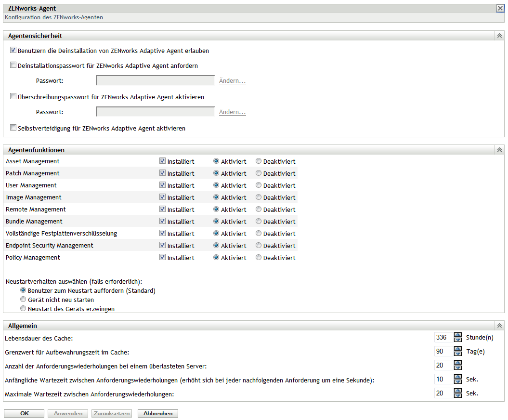This screenshot has width=508, height=420.
Task: Select Aktiviert for Remote Management
Action: tap(216, 209)
